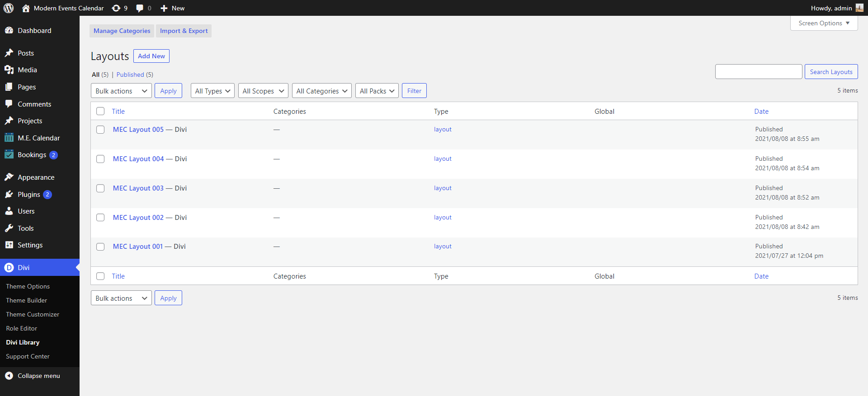Check the select-all box in table header
This screenshot has height=396, width=868.
[x=100, y=111]
